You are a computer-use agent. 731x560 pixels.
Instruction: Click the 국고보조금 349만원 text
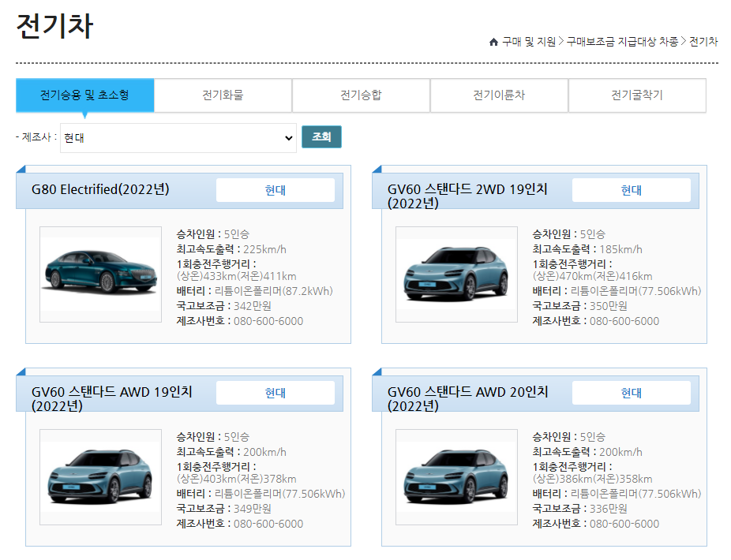tap(223, 509)
